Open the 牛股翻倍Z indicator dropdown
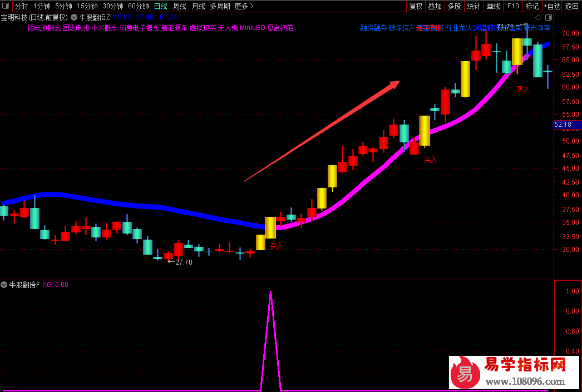 pyautogui.click(x=74, y=17)
